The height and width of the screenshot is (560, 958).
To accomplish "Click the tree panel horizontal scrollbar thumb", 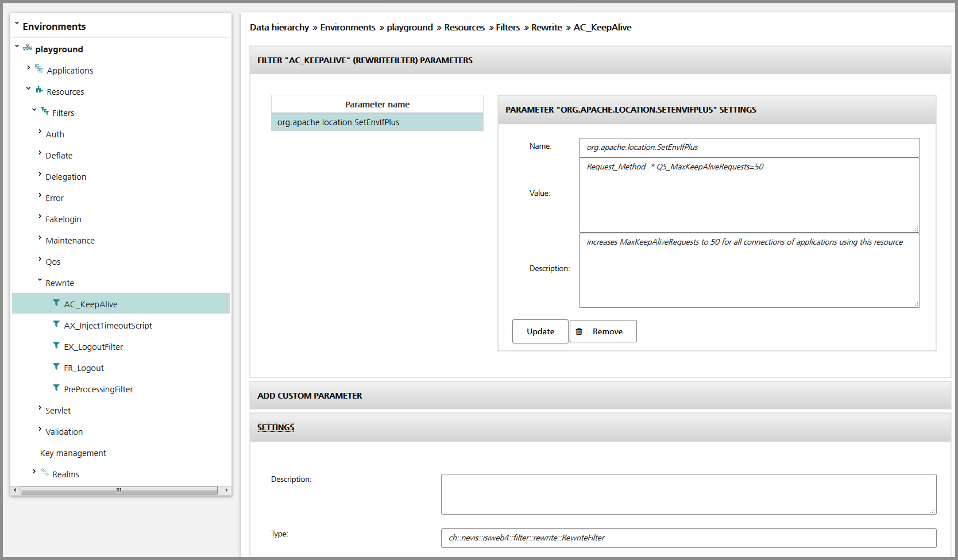I will coord(119,491).
